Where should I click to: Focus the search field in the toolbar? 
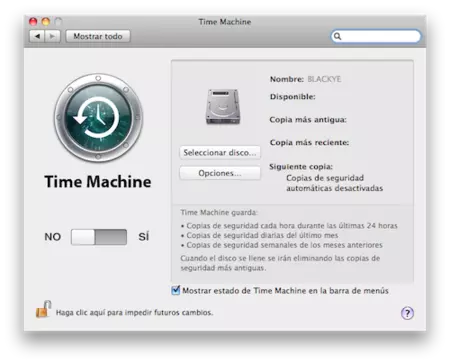coord(376,36)
